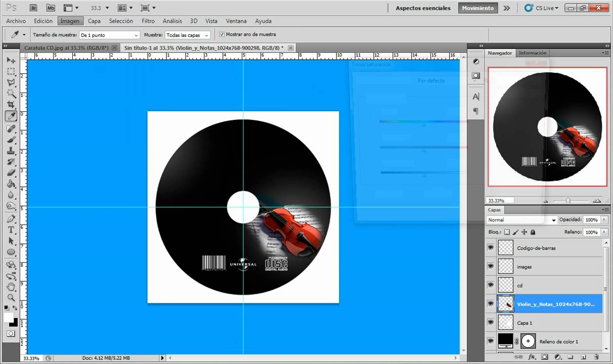Click the delete layer trash icon
613x364 pixels.
[x=596, y=356]
